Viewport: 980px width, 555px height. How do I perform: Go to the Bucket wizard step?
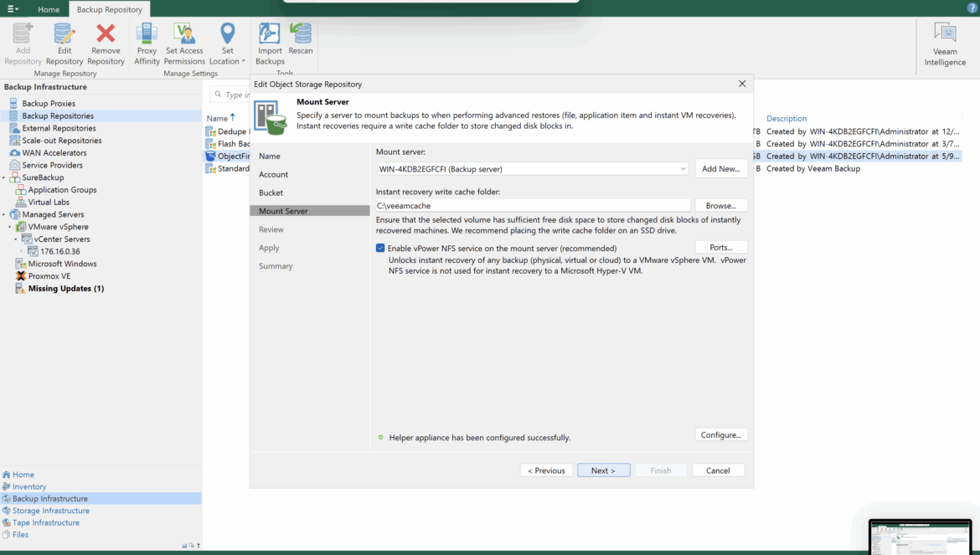pyautogui.click(x=271, y=193)
